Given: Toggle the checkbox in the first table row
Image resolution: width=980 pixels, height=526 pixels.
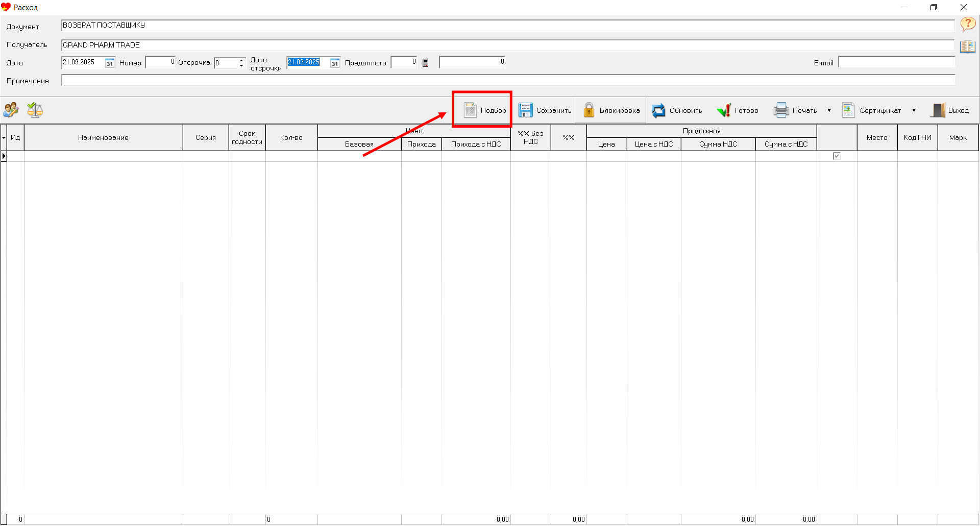Looking at the screenshot, I should (837, 156).
